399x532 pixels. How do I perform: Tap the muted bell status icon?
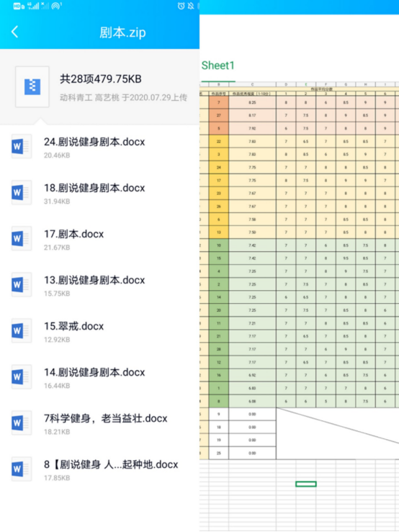[x=191, y=6]
